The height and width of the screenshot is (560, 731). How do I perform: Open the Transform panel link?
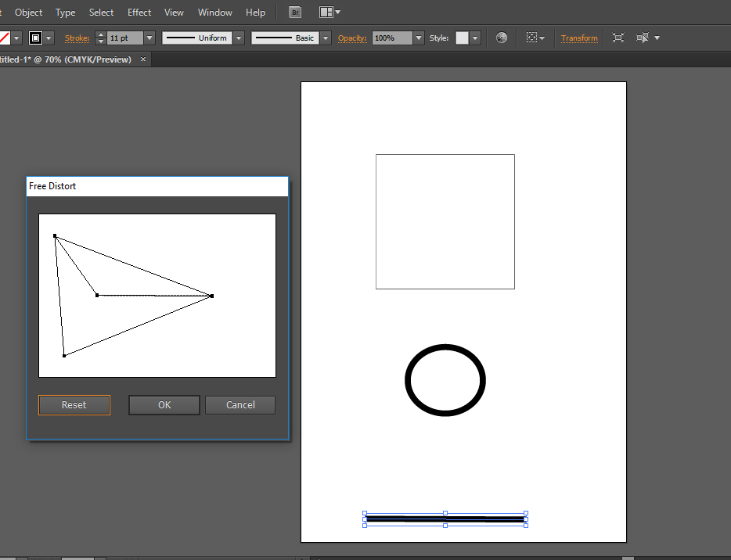579,38
